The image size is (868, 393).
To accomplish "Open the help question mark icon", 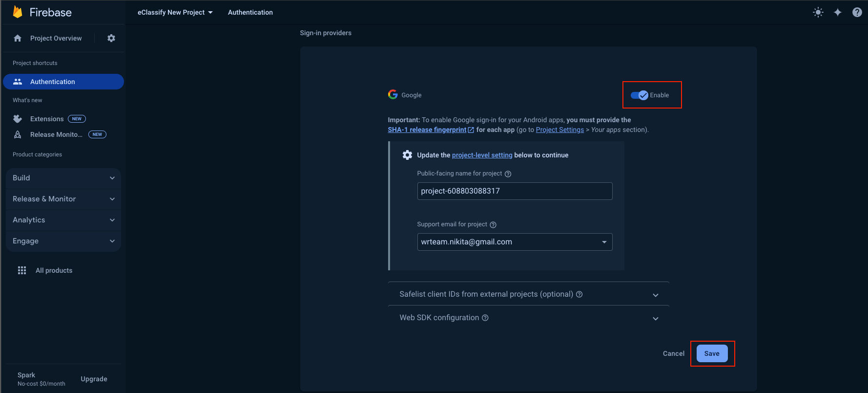I will click(857, 12).
